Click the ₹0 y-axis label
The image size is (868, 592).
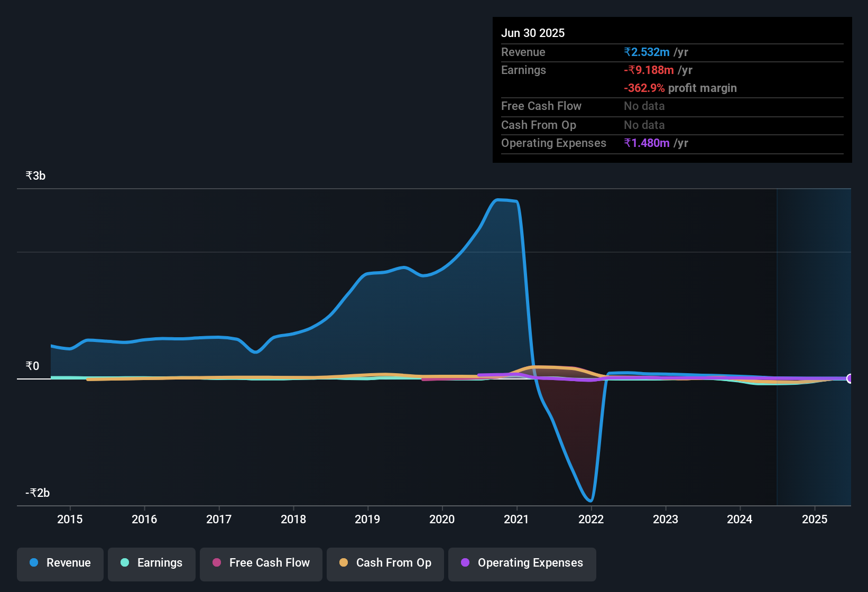pyautogui.click(x=32, y=366)
